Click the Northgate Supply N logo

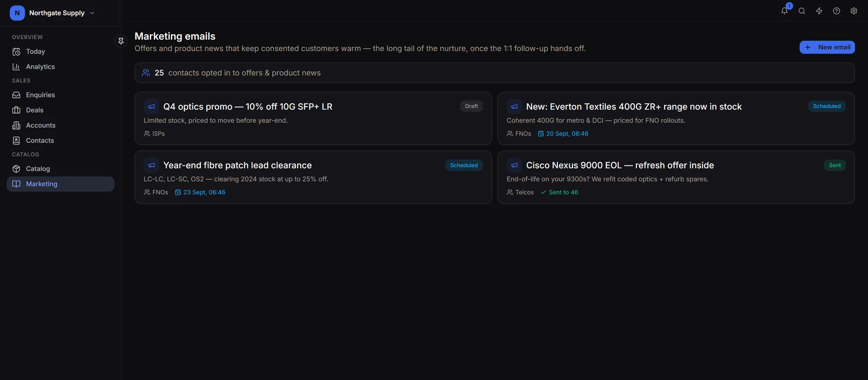[x=17, y=13]
